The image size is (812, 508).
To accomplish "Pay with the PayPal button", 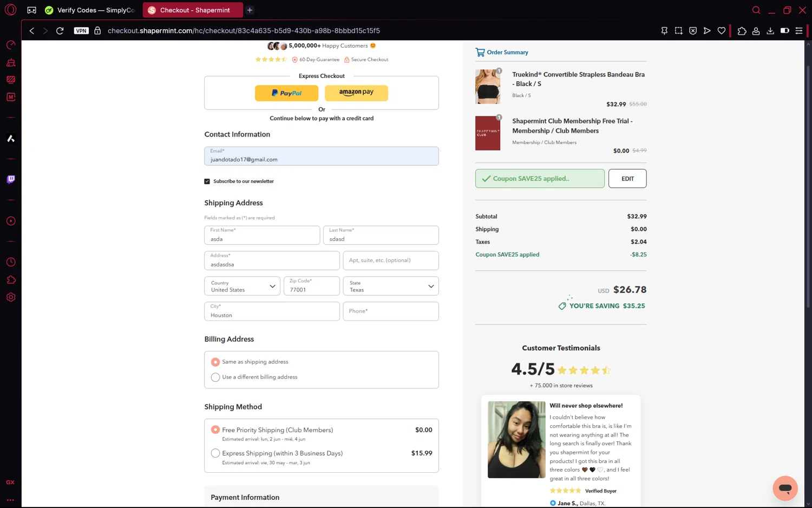I will point(286,93).
